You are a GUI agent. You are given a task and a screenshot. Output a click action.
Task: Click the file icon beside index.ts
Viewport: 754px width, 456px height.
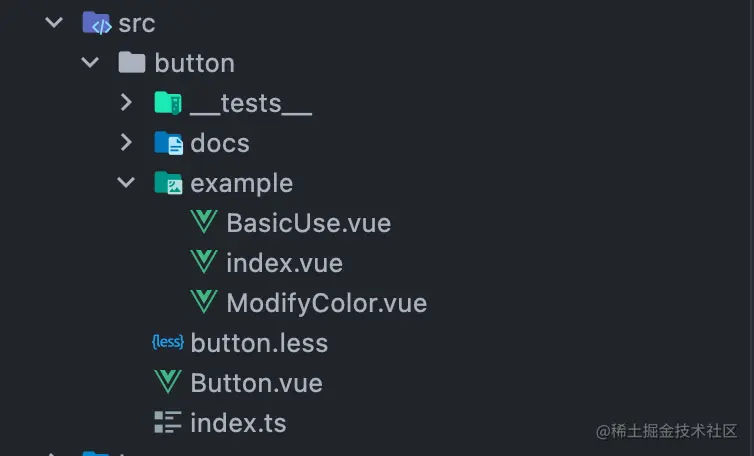pos(168,422)
